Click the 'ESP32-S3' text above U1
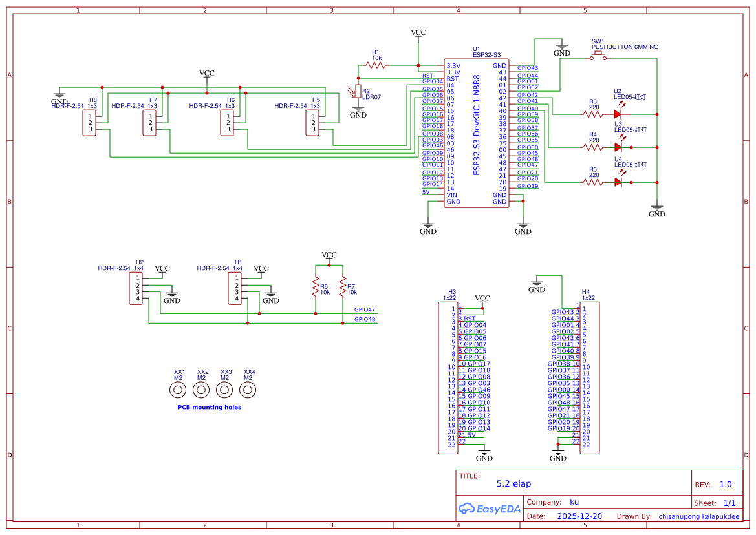 coord(486,55)
